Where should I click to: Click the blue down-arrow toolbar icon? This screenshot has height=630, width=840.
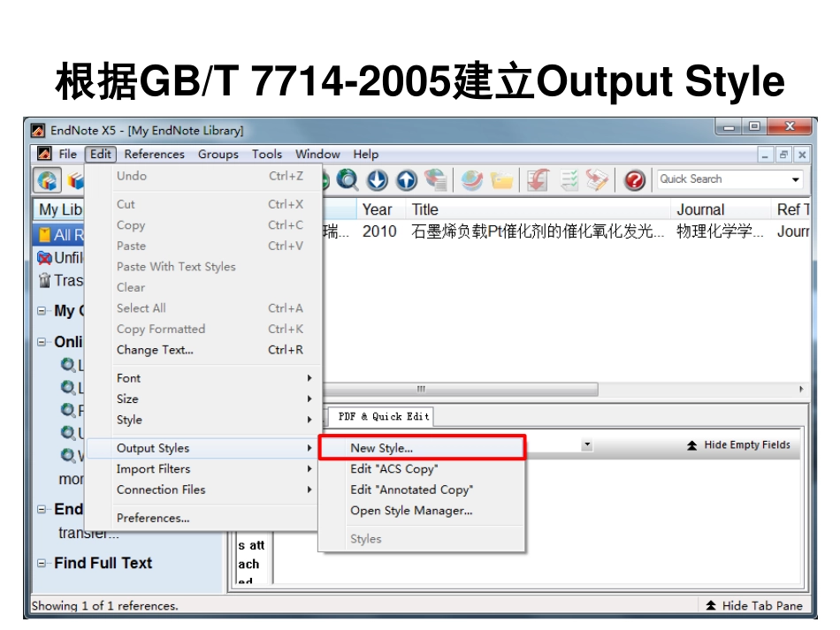(x=378, y=180)
